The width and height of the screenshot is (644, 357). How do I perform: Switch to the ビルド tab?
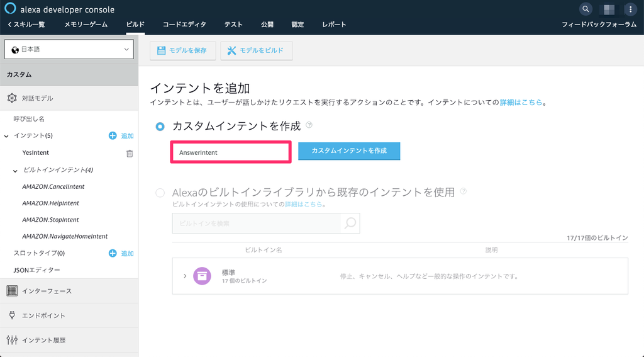[135, 25]
